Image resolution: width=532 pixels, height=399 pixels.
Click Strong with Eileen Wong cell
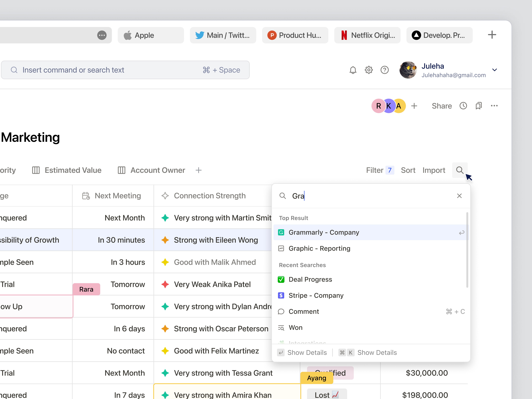tap(213, 240)
